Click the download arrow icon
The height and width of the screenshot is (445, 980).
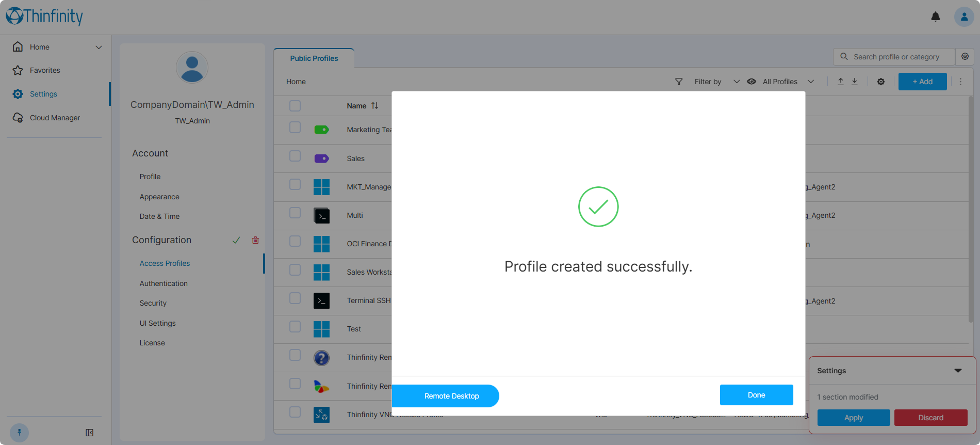[x=854, y=82]
